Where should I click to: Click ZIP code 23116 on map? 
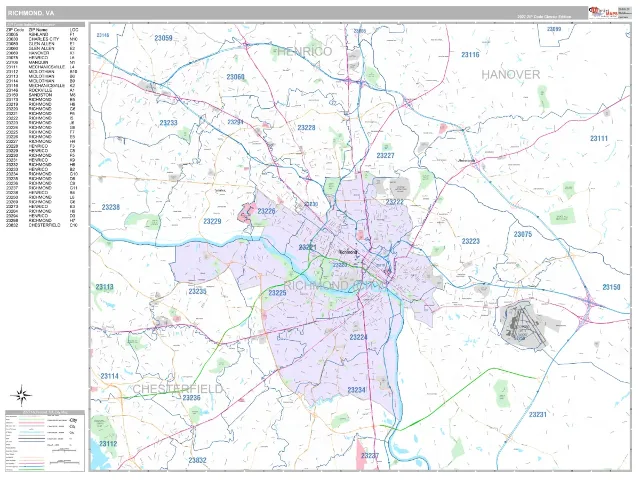470,54
